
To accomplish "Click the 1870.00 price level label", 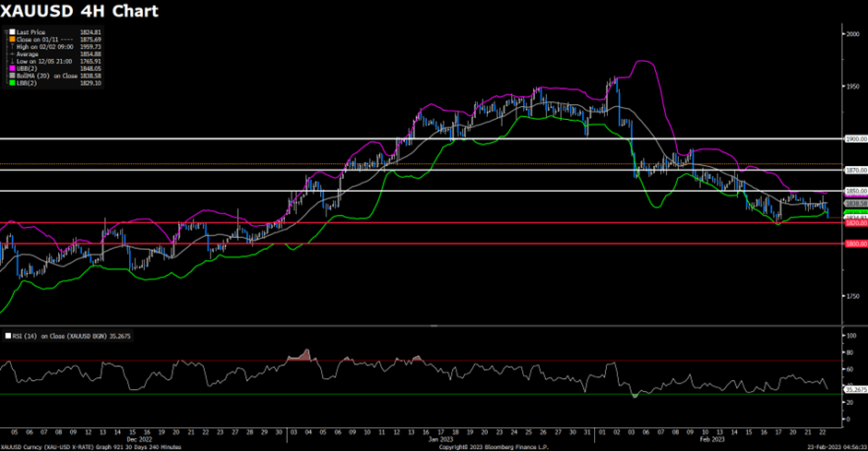I will click(856, 170).
